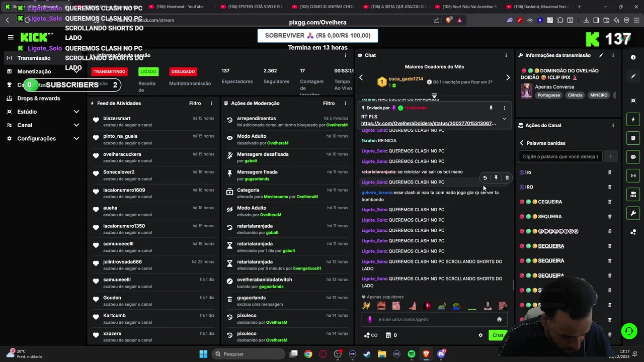Expand the Canal sidebar section
Screen dimensions: 644x362
point(76,125)
